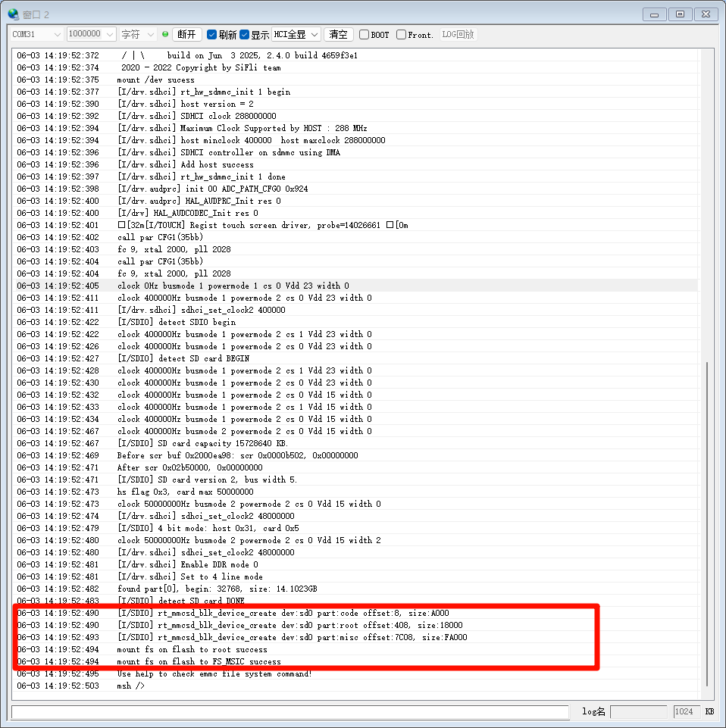Click the log名 name input field

[638, 712]
